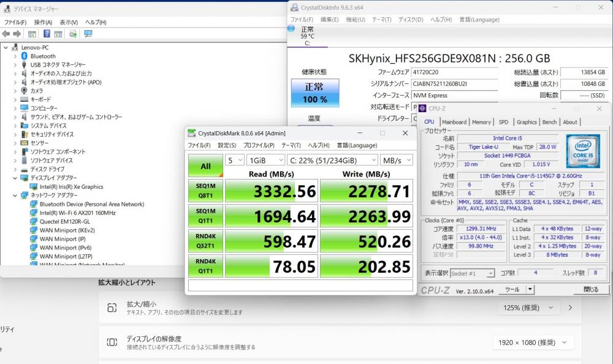Image resolution: width=613 pixels, height=364 pixels.
Task: Switch to the About tab in CPU-Z
Action: [x=570, y=122]
